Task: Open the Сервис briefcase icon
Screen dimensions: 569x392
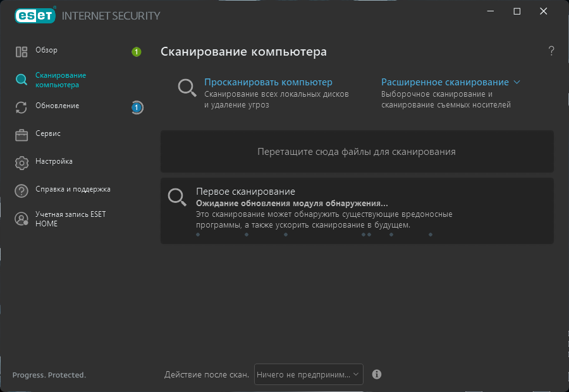Action: coord(21,135)
